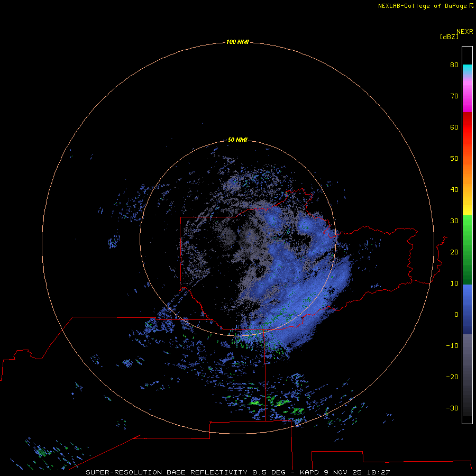Click the -10 value on the dBZ scale
The image size is (476, 476).
tap(452, 346)
